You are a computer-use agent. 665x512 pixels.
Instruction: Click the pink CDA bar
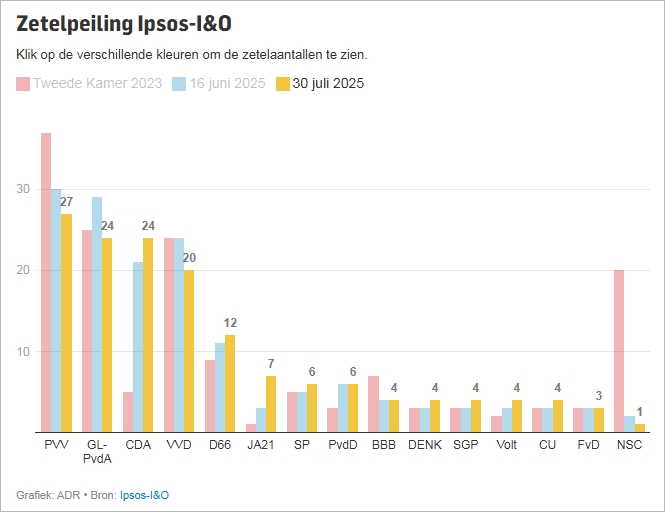pos(128,412)
